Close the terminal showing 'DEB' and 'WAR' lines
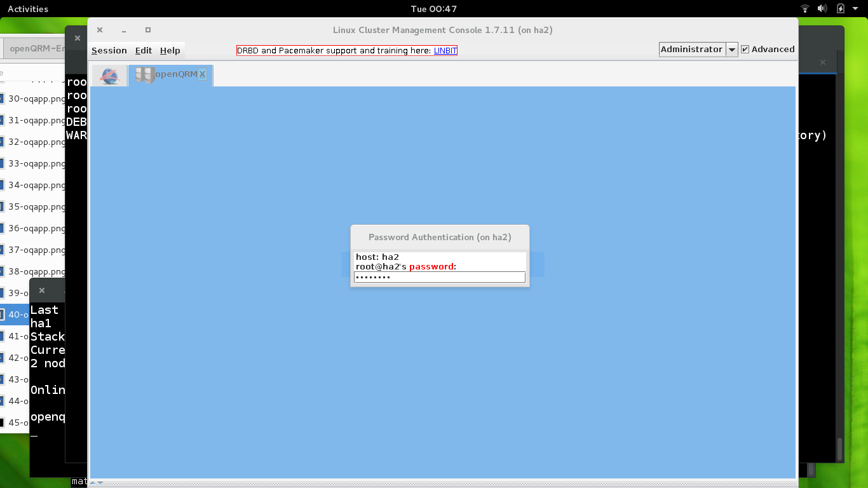Viewport: 868px width, 488px height. (x=78, y=38)
